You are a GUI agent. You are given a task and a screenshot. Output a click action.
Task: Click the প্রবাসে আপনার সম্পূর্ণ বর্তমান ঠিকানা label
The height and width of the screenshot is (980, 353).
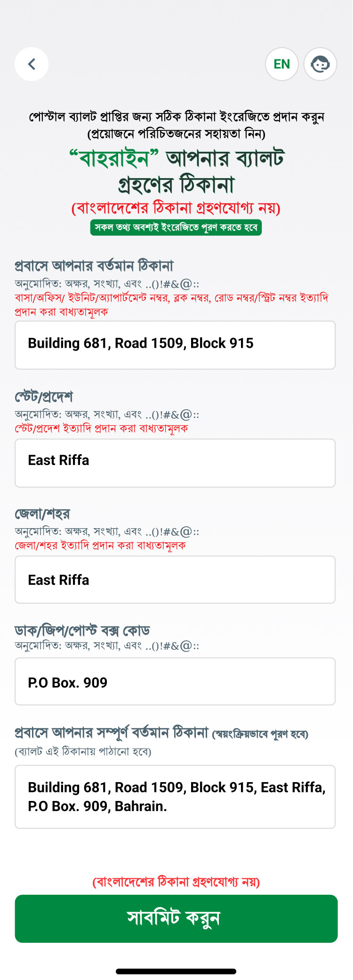tap(112, 733)
